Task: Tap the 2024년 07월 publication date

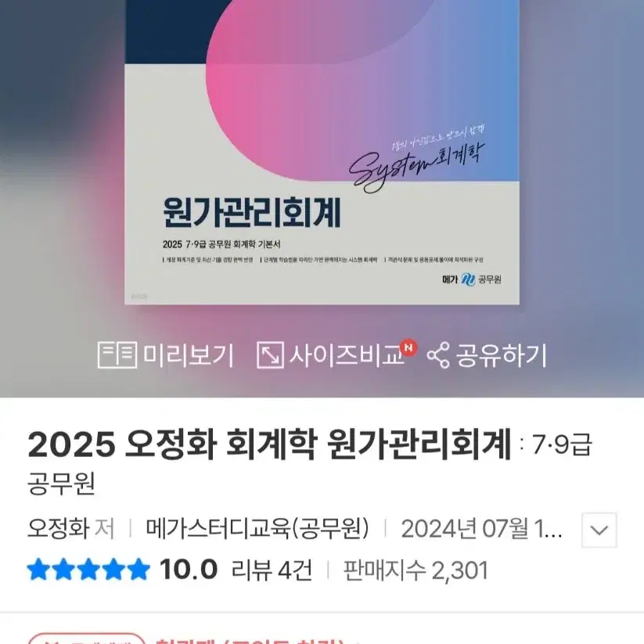Action: (481, 529)
